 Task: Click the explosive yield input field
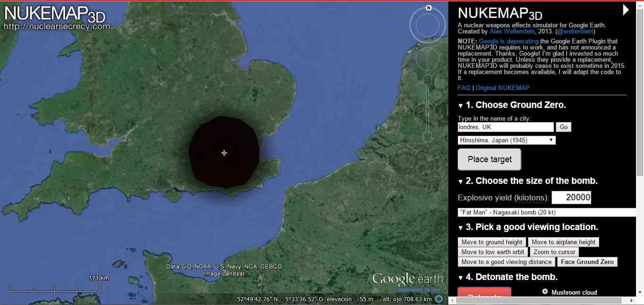(571, 198)
